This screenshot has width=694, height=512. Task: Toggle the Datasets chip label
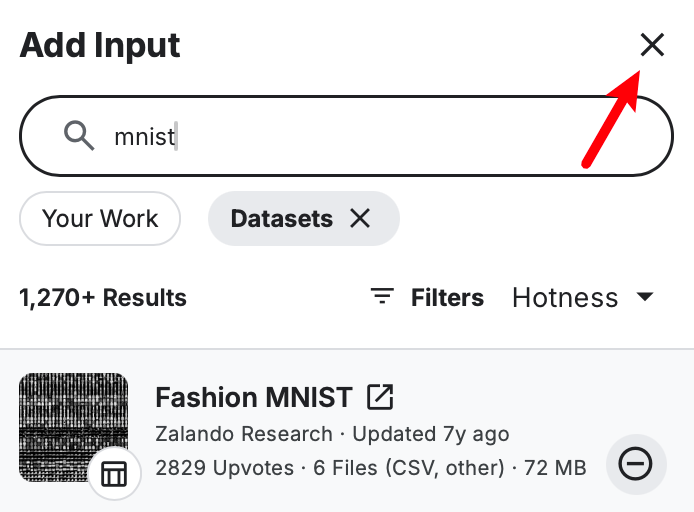coord(281,218)
